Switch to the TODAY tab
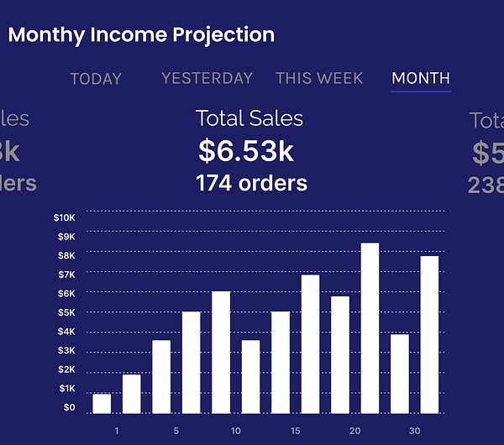Viewport: 504px width, 445px height. point(96,79)
